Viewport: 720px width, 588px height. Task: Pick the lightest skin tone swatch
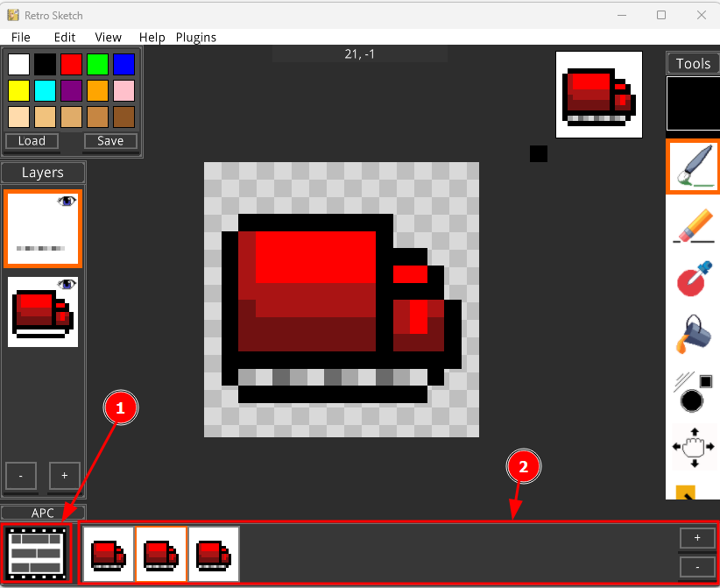click(18, 117)
